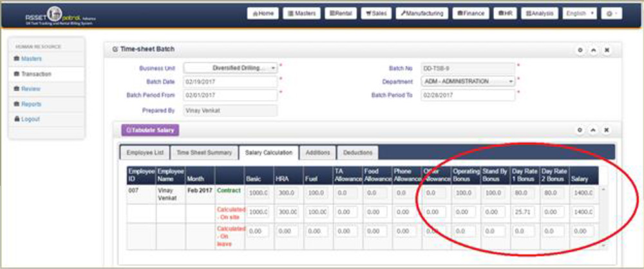This screenshot has width=644, height=269.
Task: Click Logout in the sidebar
Action: click(30, 119)
